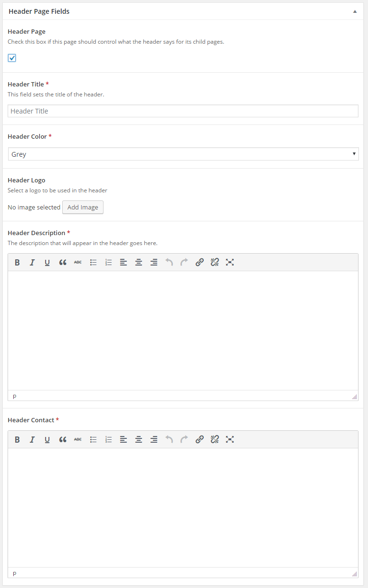Collapse the Header Page Fields panel
Viewport: 368px width, 588px height.
pos(355,11)
